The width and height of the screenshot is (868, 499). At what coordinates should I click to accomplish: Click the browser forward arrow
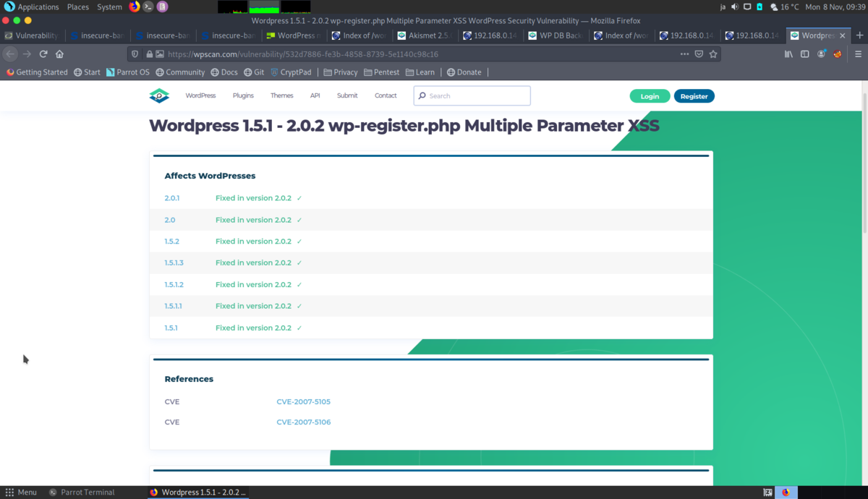27,54
